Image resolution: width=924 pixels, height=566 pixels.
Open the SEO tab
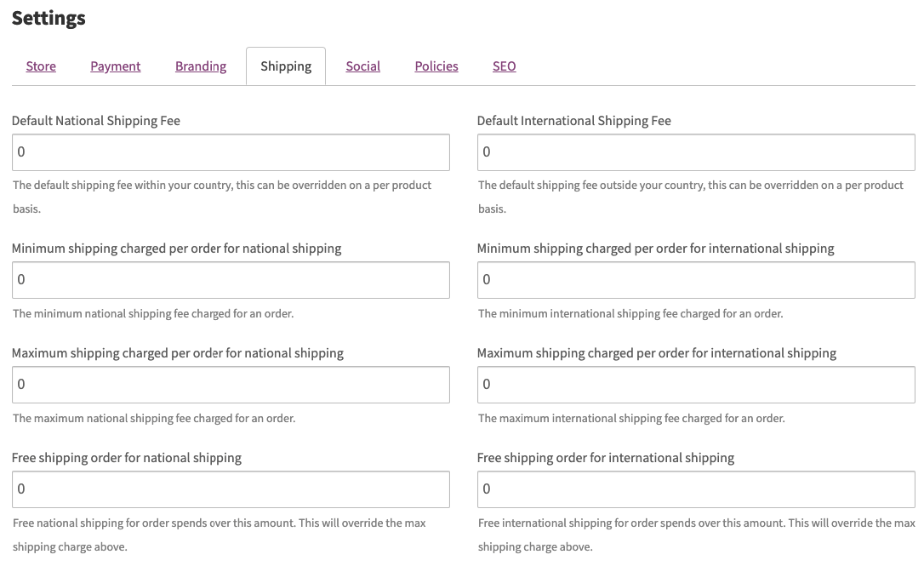504,66
